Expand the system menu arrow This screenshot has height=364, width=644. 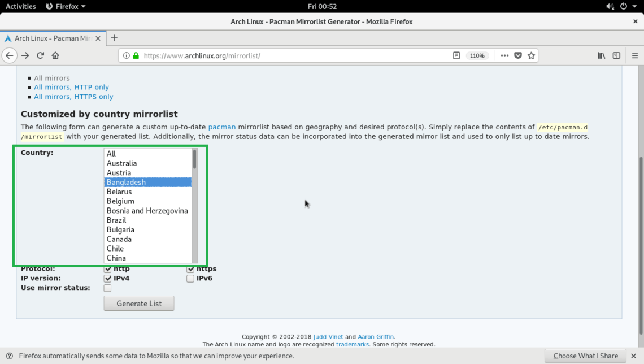(634, 6)
